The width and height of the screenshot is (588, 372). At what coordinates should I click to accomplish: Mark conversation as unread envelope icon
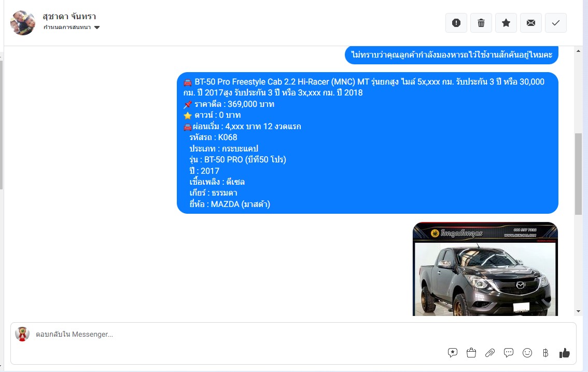click(x=530, y=23)
